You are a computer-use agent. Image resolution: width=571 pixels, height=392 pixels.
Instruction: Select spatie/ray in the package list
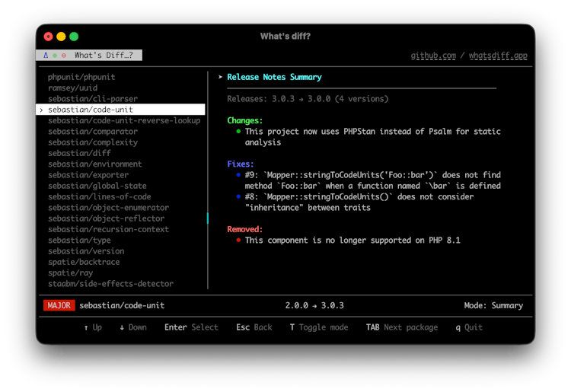tap(69, 272)
